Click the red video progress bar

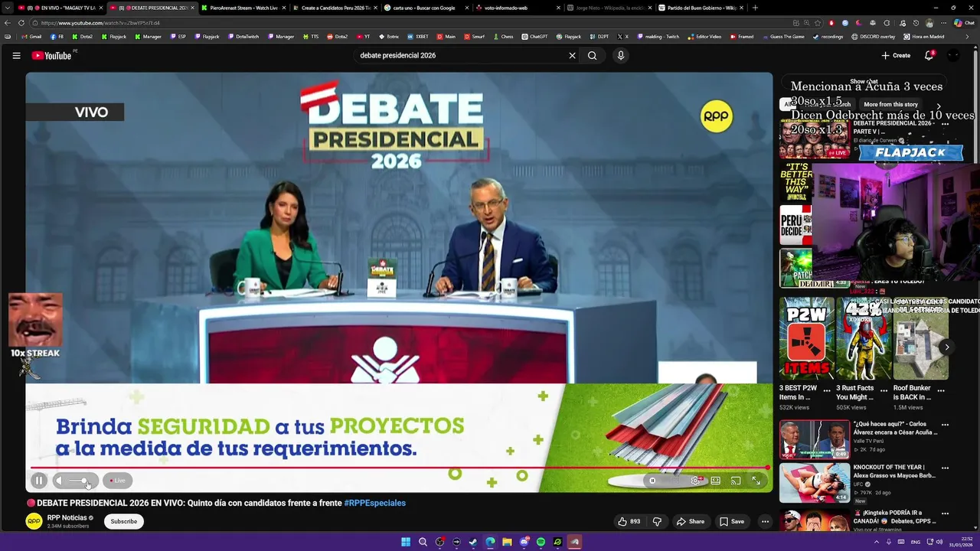(399, 467)
